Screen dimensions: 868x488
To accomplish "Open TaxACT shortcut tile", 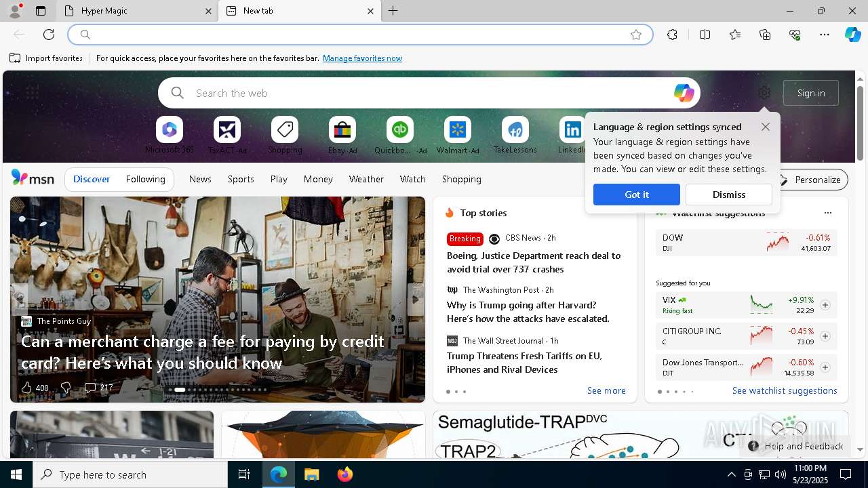I will 227,135.
